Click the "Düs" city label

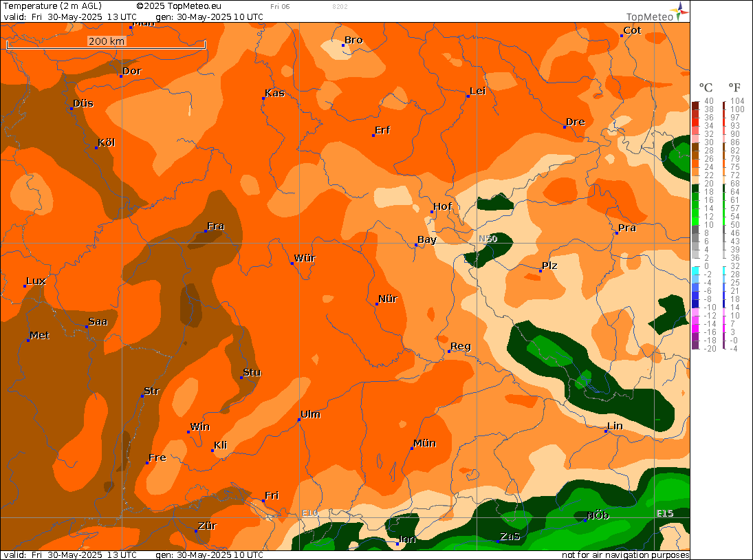coord(83,103)
